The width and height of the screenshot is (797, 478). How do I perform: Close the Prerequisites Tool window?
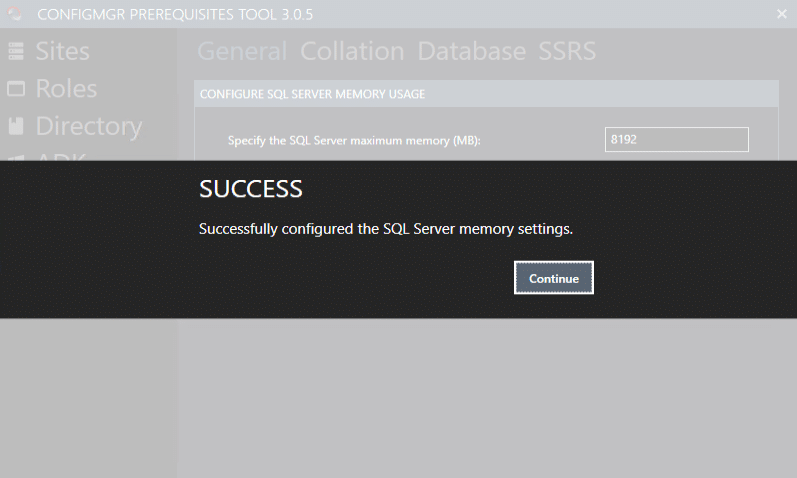pos(781,14)
